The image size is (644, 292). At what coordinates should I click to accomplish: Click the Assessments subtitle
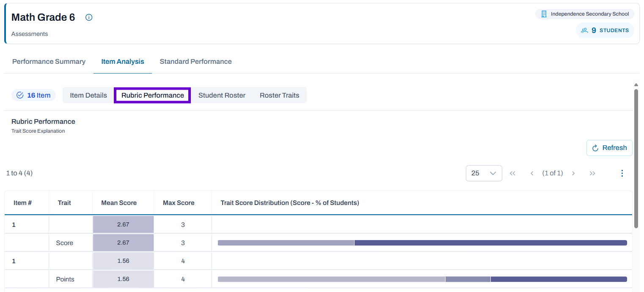pos(30,34)
